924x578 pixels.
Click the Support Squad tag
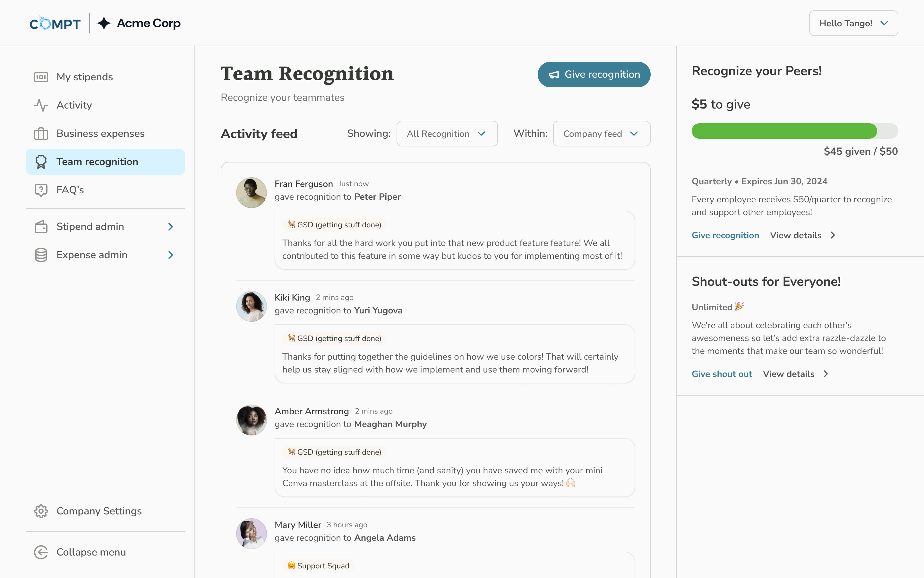pos(319,565)
